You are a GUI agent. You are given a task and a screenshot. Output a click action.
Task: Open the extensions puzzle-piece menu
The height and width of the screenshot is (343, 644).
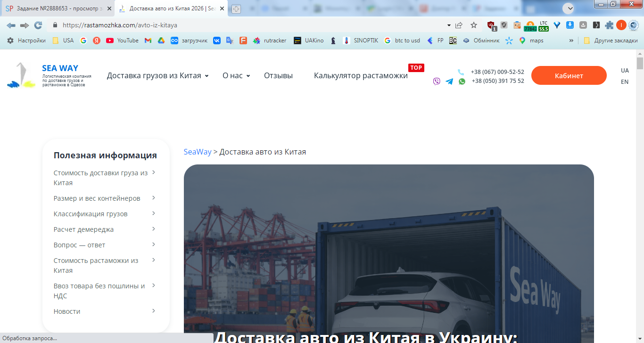pyautogui.click(x=609, y=25)
